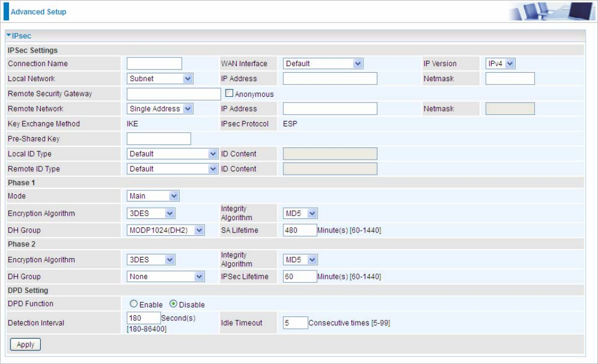Click the IPSec Settings section heading
This screenshot has width=598, height=364.
(x=32, y=50)
